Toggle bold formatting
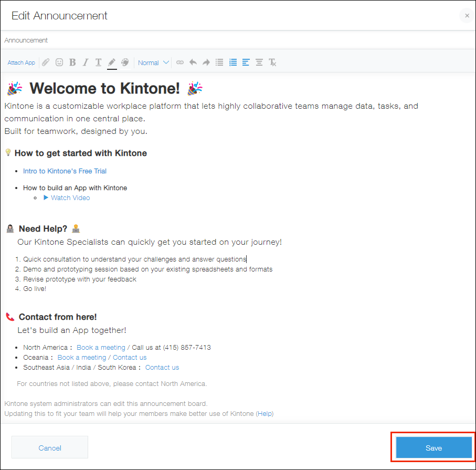 tap(72, 62)
